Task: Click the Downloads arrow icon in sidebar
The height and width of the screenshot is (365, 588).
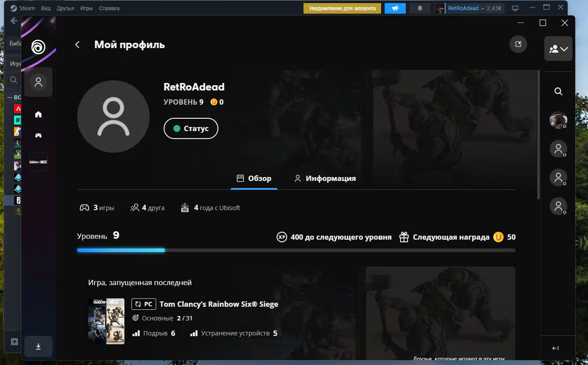Action: [38, 346]
